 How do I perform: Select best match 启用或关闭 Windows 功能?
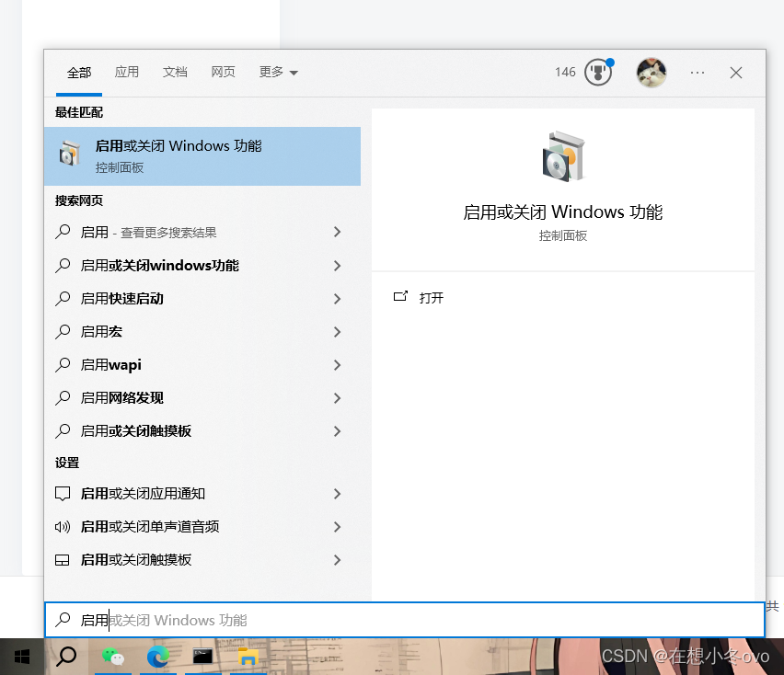[x=202, y=156]
